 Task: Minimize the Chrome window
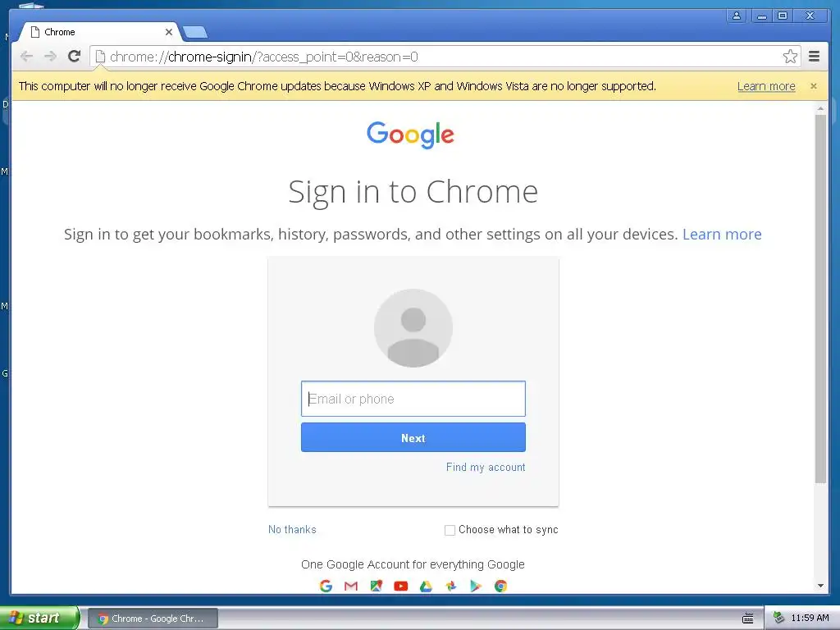pos(762,16)
